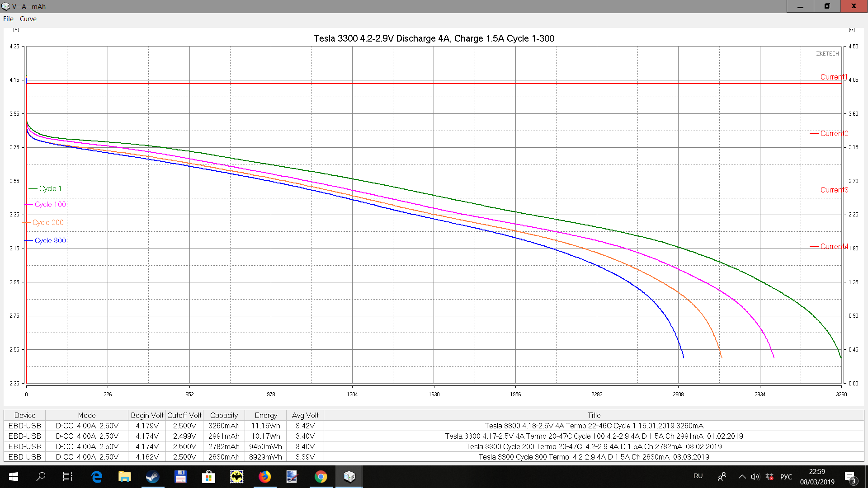Select the 3260mAh Cycle 1 table row
The image size is (868, 488).
click(x=224, y=426)
